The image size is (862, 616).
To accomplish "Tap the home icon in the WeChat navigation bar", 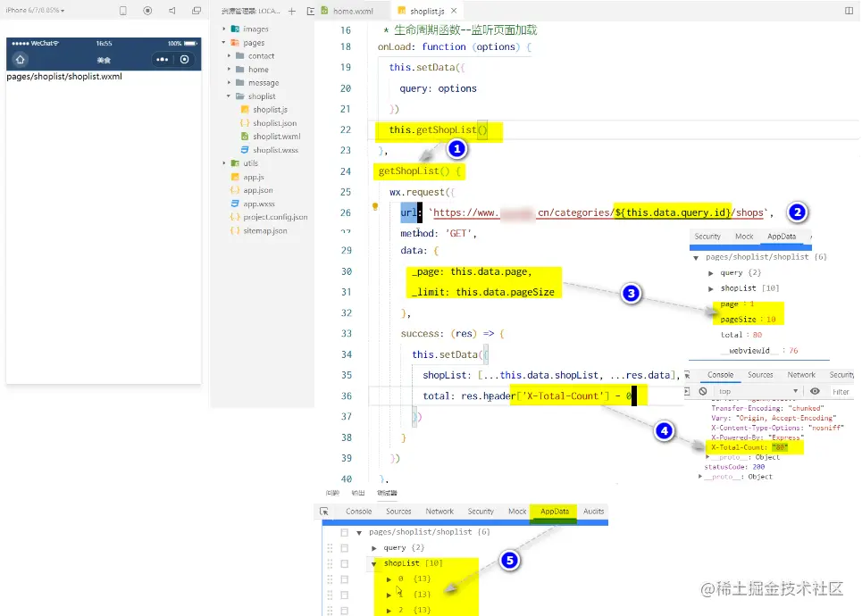I will (x=21, y=59).
